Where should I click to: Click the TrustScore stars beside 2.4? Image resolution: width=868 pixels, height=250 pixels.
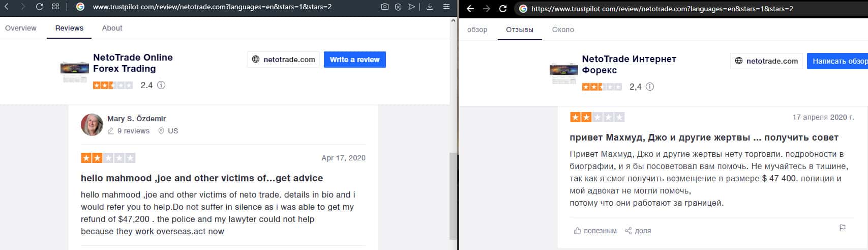113,85
